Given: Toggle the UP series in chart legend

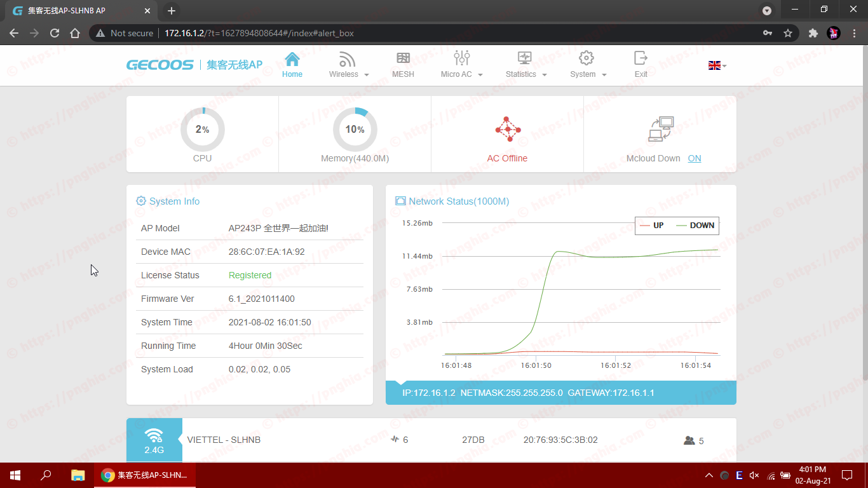Looking at the screenshot, I should coord(652,225).
